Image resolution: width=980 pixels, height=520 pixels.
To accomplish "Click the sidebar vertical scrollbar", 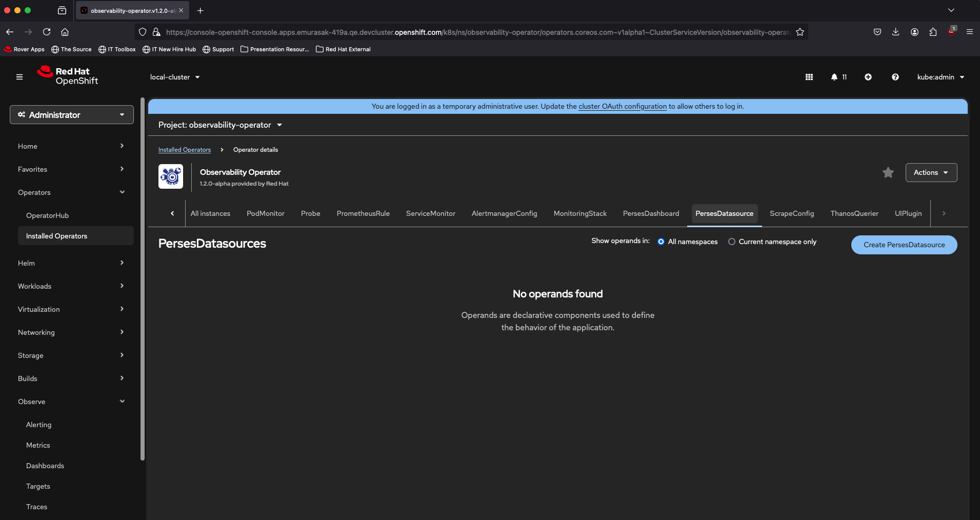I will [x=143, y=279].
